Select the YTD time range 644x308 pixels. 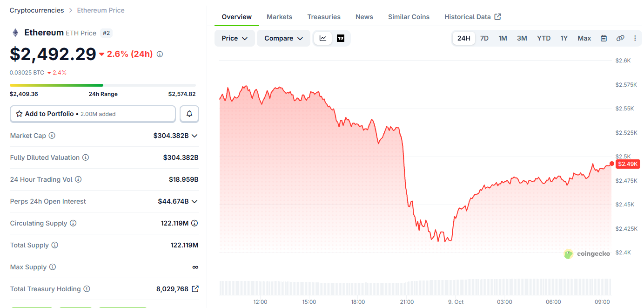(543, 38)
